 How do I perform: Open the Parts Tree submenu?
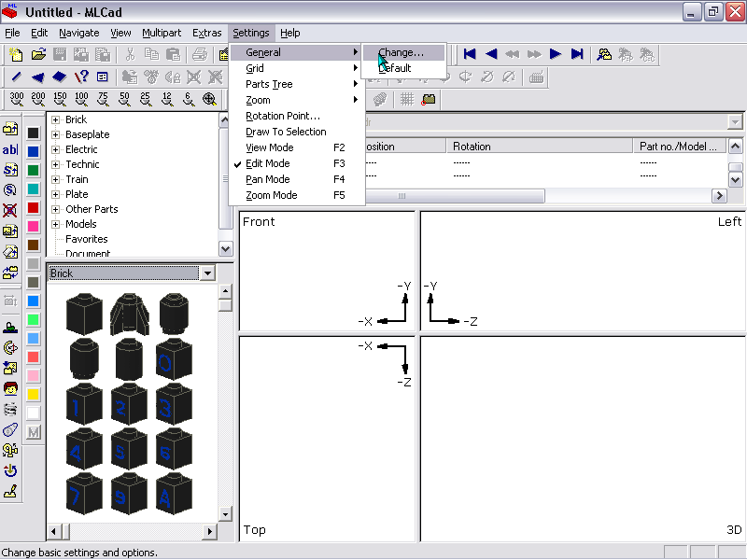pyautogui.click(x=296, y=84)
